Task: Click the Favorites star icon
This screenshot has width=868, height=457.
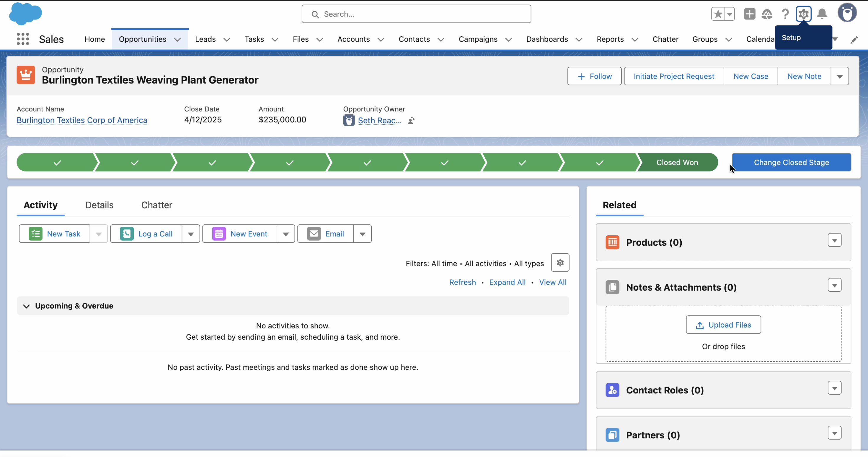Action: pos(718,14)
